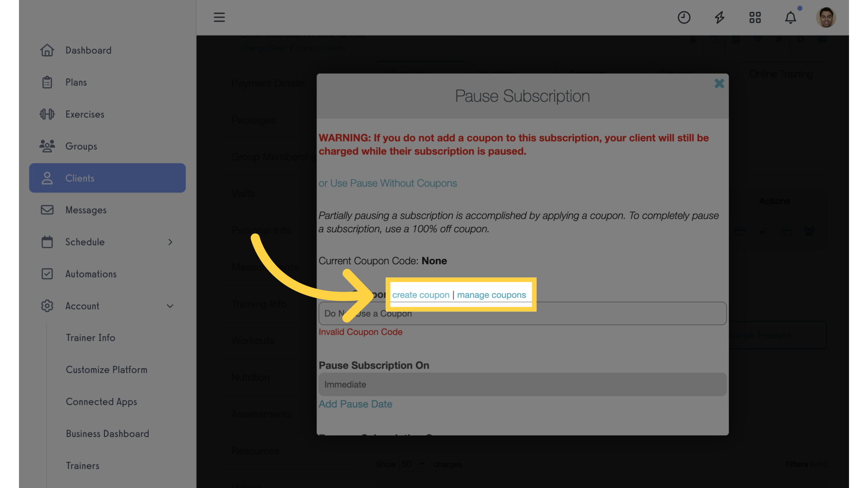Close the Pause Subscription dialog
Viewport: 868px width, 488px height.
[x=719, y=84]
